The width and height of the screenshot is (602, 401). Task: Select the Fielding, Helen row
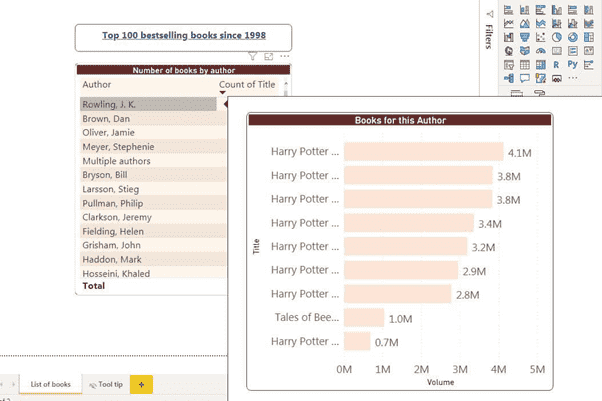point(153,231)
